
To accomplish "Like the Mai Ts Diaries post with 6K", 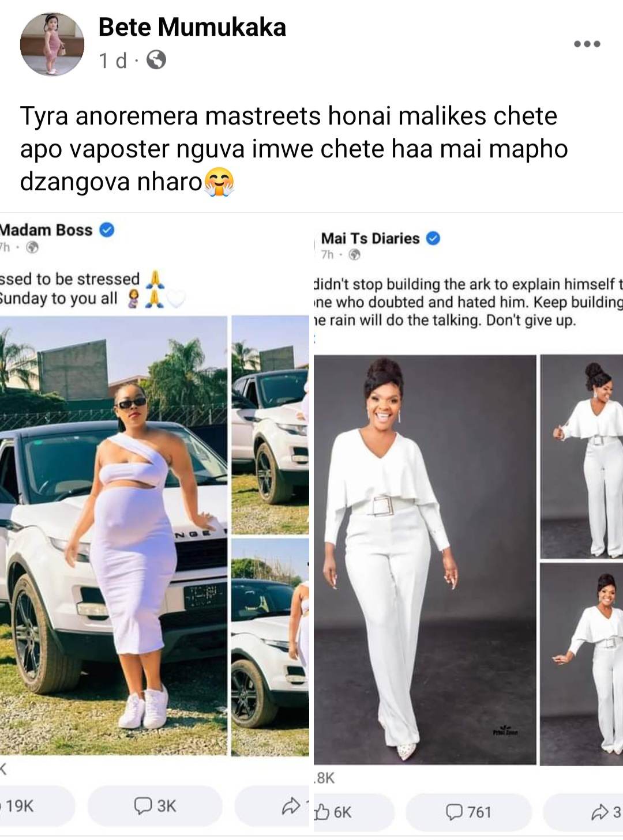I will click(352, 812).
